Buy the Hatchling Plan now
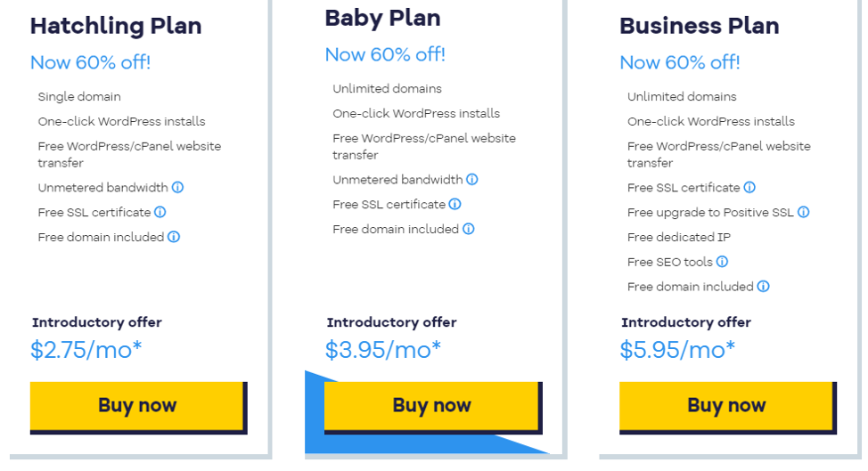Screen dimensions: 868x471 pyautogui.click(x=138, y=408)
